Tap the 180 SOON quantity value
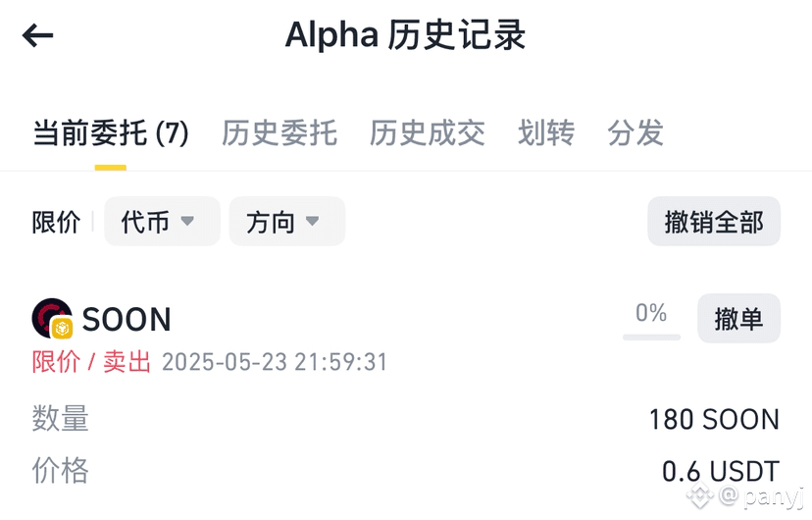 tap(713, 420)
